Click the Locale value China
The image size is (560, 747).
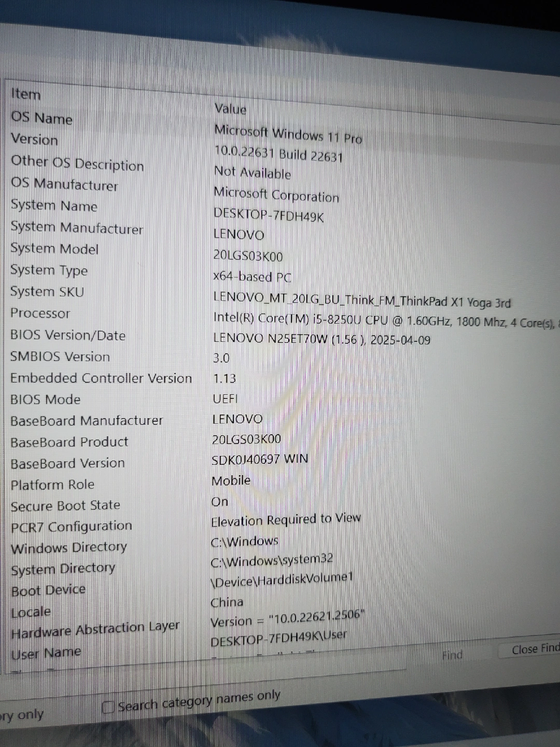click(x=227, y=602)
